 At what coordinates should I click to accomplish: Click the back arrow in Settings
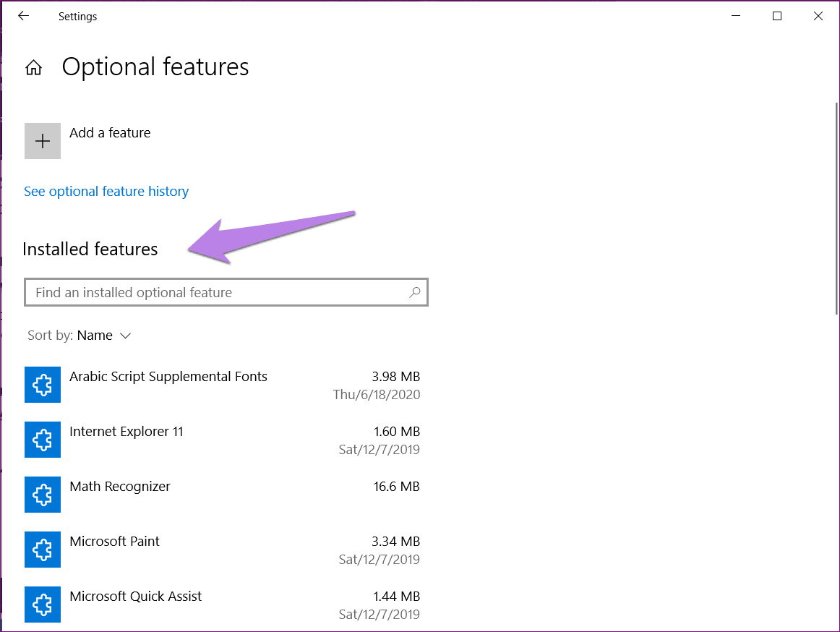coord(23,15)
